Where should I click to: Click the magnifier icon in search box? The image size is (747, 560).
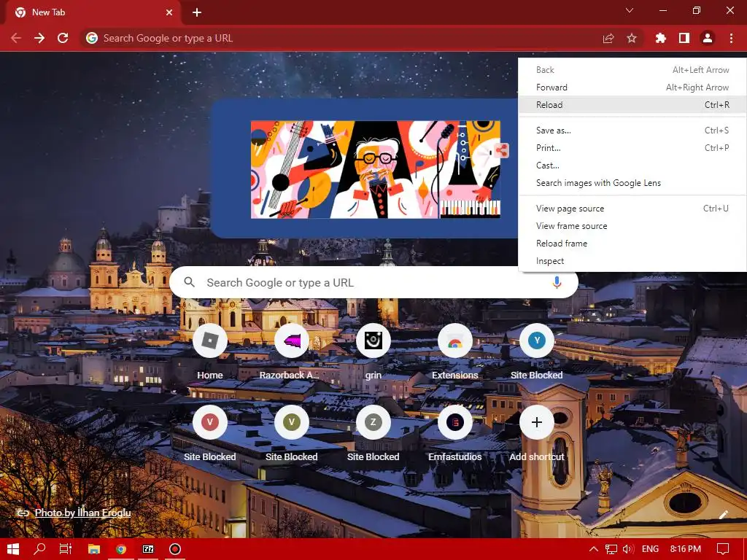[x=189, y=282]
